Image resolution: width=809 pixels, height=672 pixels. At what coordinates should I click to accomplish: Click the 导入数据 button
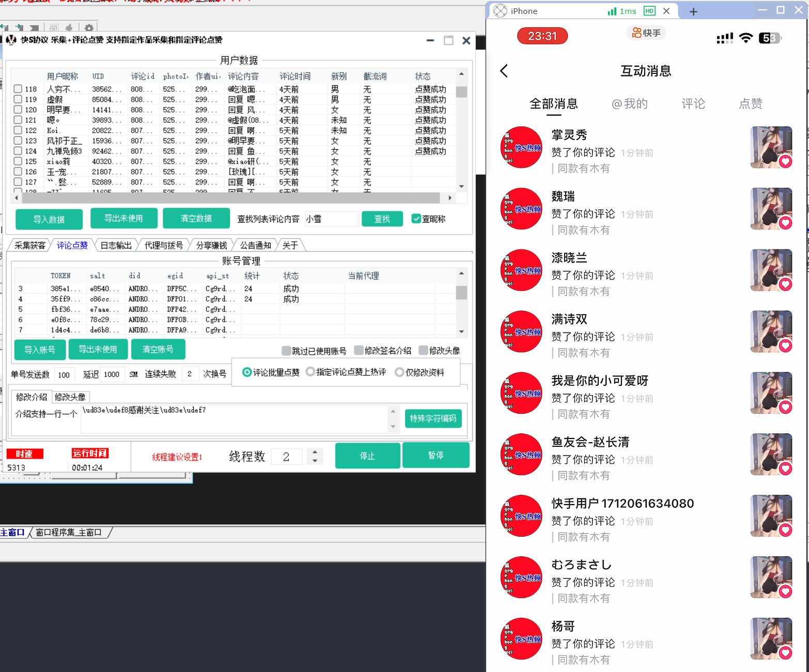coord(49,219)
